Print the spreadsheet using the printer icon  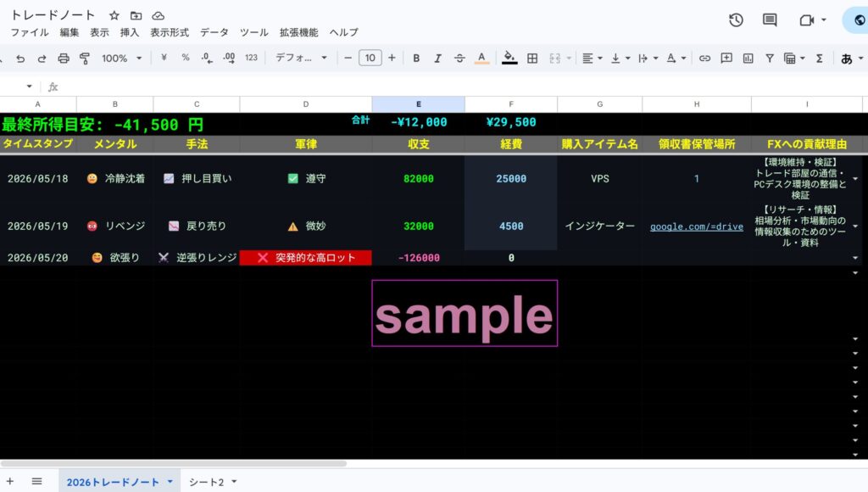[64, 59]
